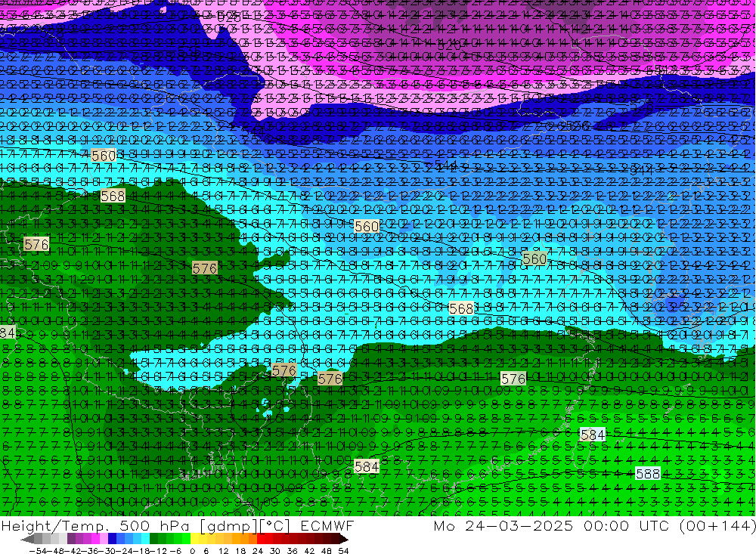Click the legend value '36'
Image resolution: width=756 pixels, height=554 pixels.
pos(292,551)
